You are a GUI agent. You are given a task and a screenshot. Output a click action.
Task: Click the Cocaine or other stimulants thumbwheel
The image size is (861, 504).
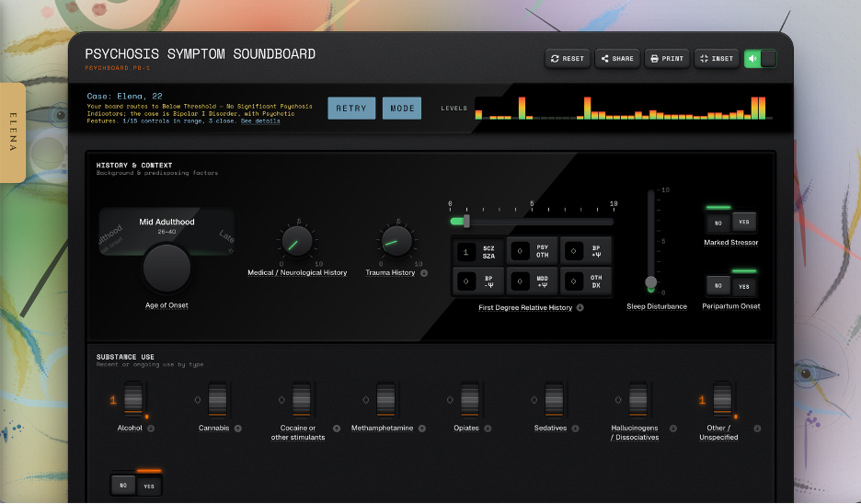(302, 400)
